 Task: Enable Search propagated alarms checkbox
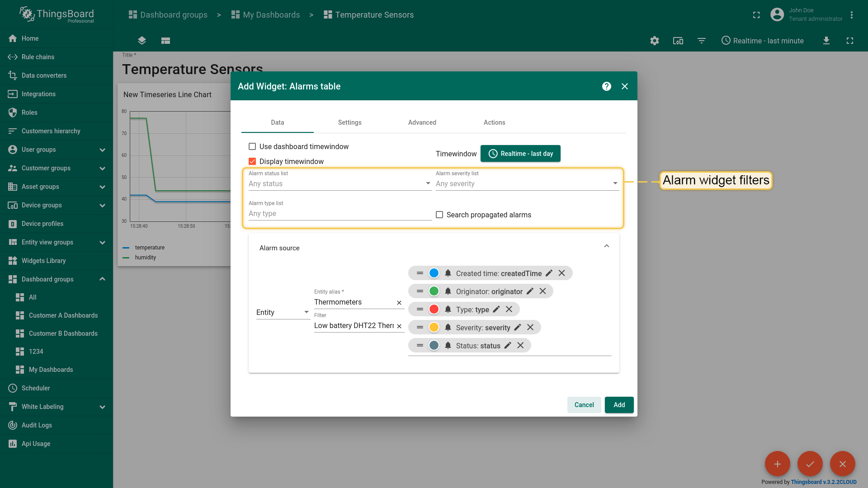coord(439,215)
